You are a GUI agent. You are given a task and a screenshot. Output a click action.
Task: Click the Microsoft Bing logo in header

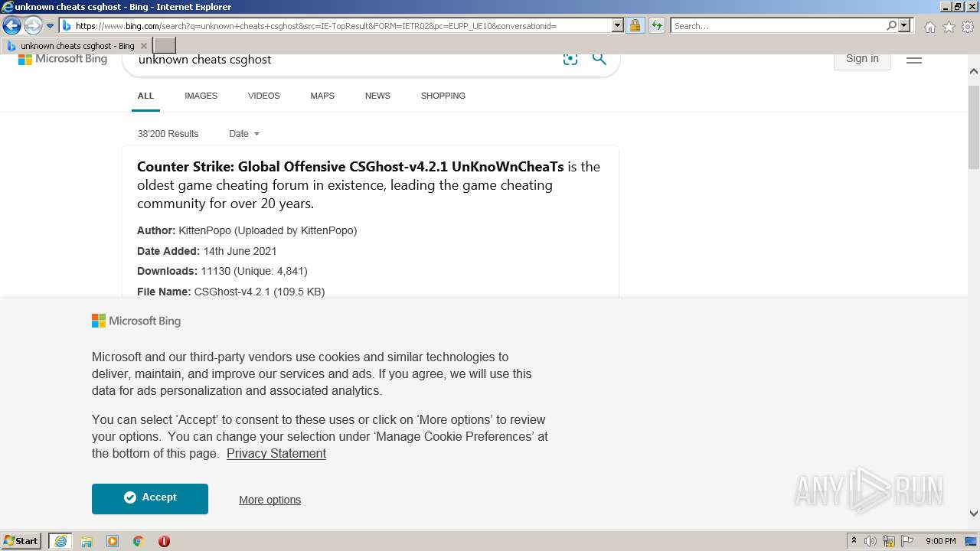coord(63,59)
